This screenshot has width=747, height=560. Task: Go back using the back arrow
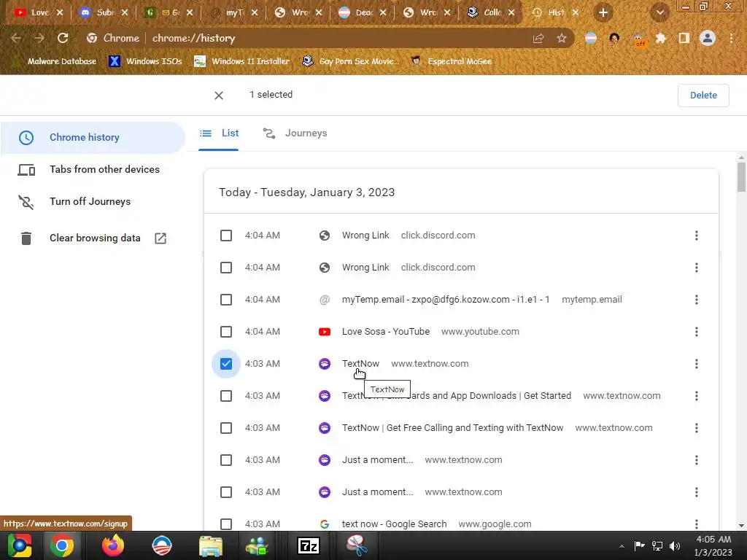pos(16,38)
